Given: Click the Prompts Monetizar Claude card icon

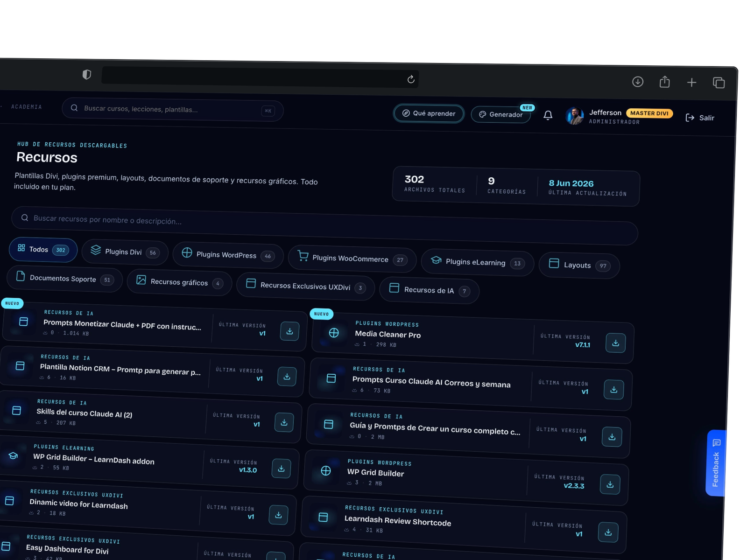Looking at the screenshot, I should (23, 322).
